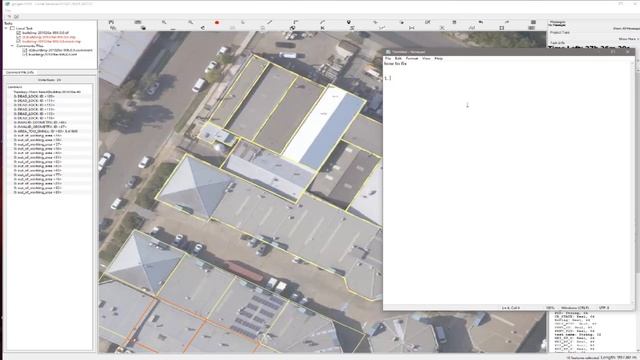Click the red circle icon in the toolbar

217,23
